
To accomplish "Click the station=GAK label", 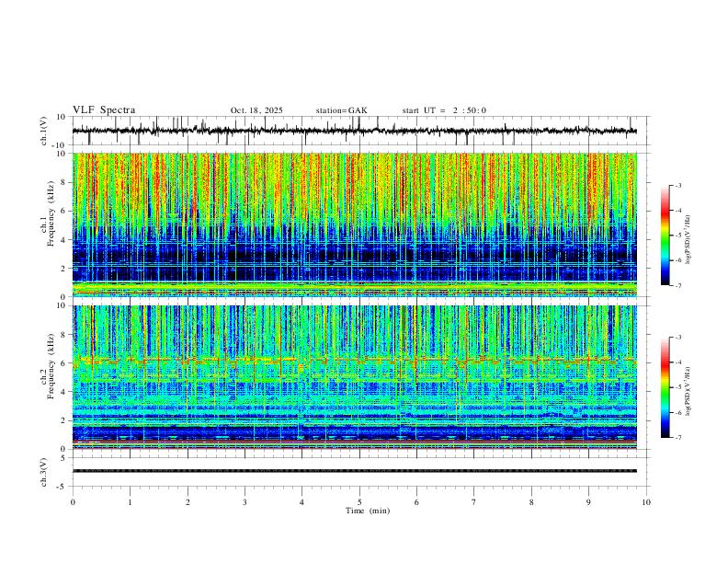I will [341, 110].
